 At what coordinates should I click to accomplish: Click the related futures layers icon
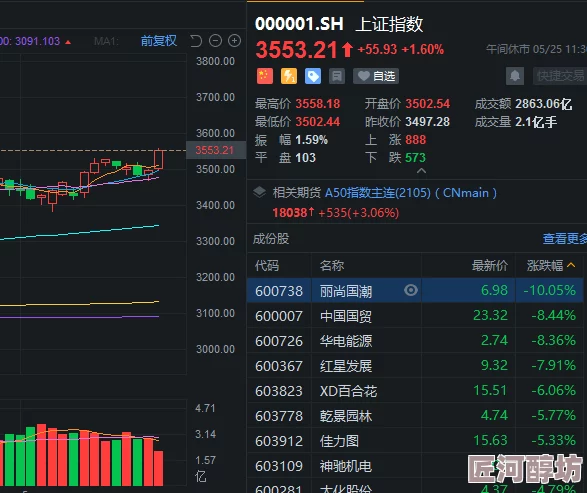(259, 192)
